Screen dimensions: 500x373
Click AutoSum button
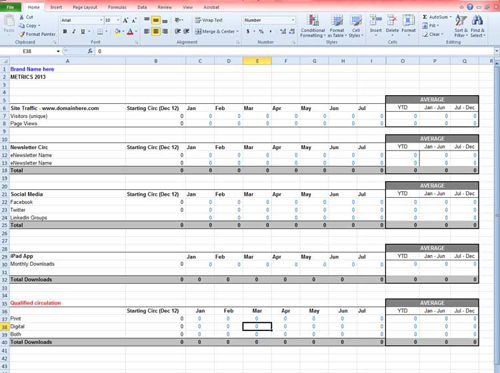tap(437, 17)
